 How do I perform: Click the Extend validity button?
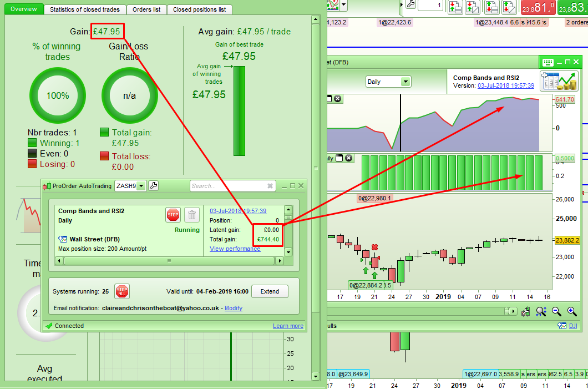click(x=270, y=291)
